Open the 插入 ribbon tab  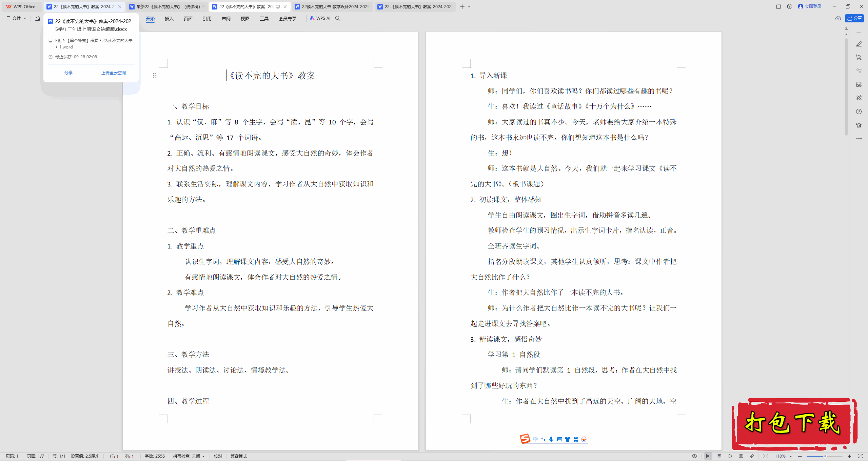[169, 18]
